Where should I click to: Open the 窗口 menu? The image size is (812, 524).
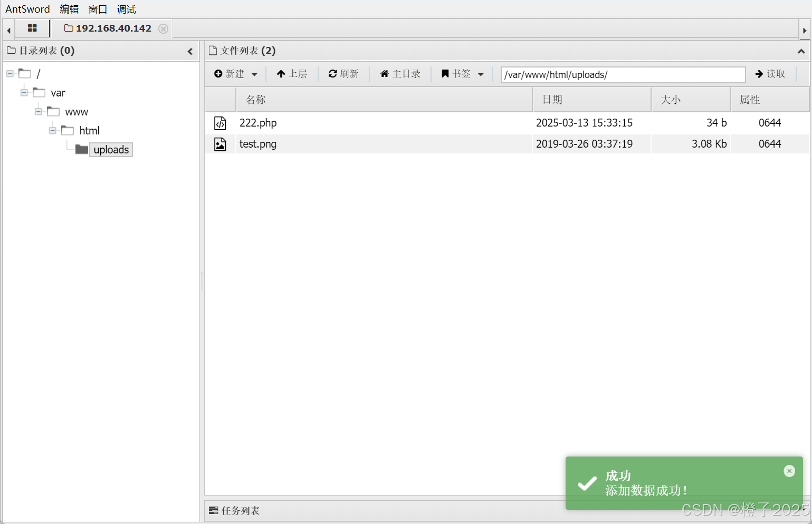[98, 9]
